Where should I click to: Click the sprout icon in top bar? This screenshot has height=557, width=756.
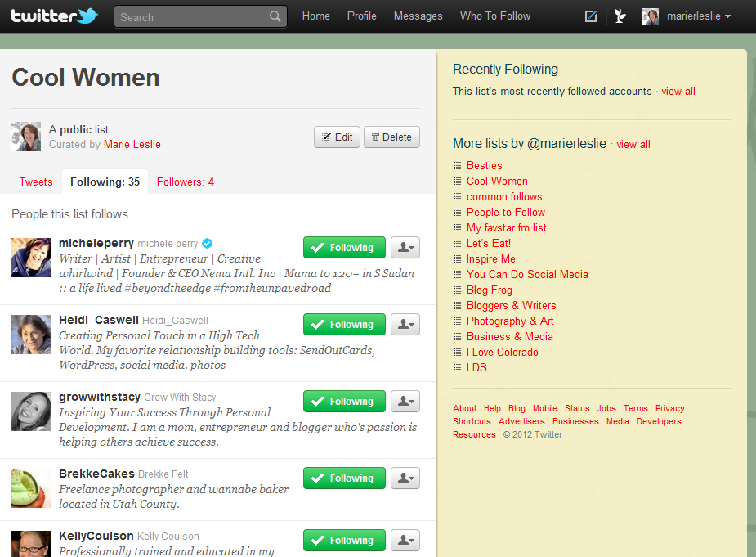point(620,16)
